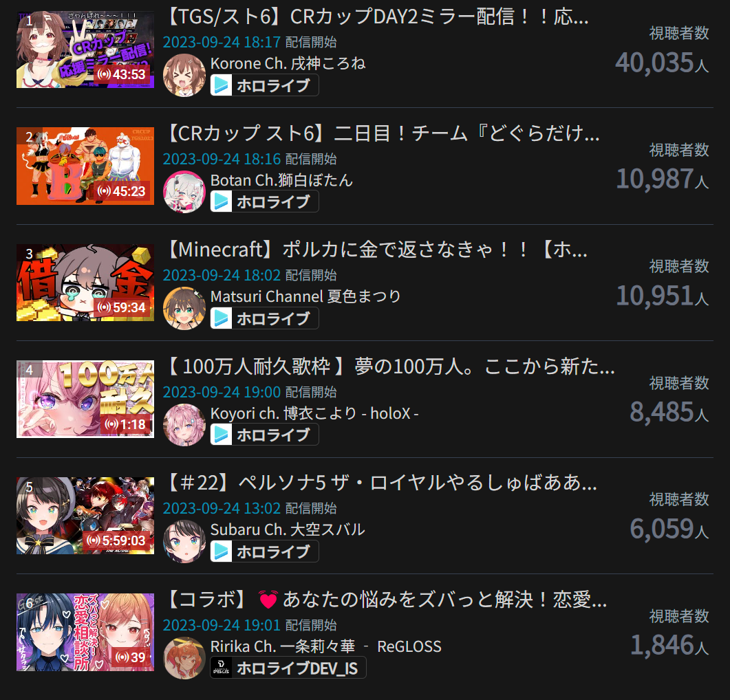Viewport: 730px width, 700px height.
Task: Select ホロライブDEV_IS group tag
Action: click(x=288, y=668)
